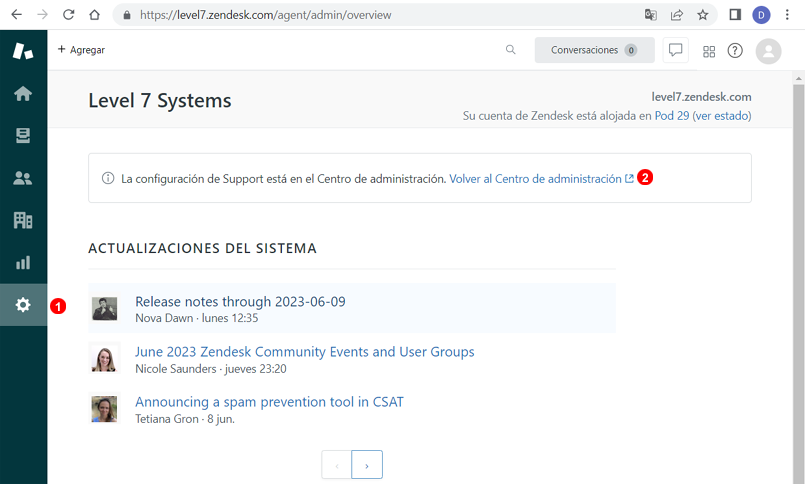The height and width of the screenshot is (484, 805).
Task: Click the ver estado link
Action: tap(722, 115)
